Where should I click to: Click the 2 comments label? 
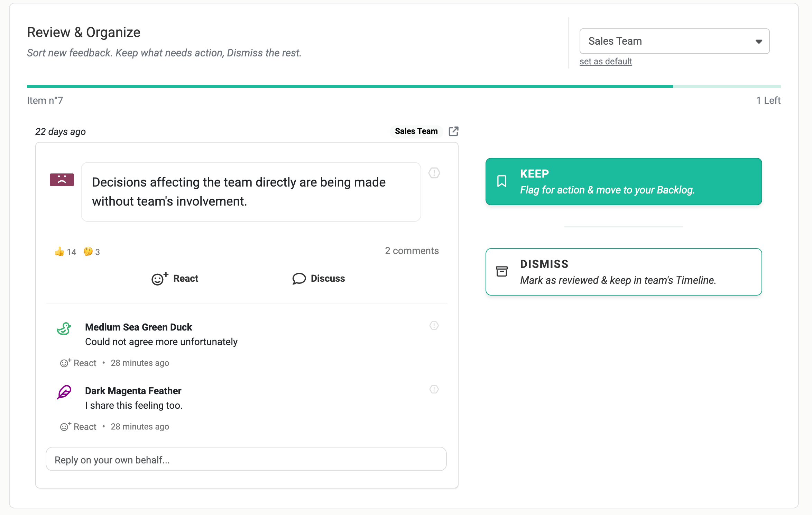[412, 251]
